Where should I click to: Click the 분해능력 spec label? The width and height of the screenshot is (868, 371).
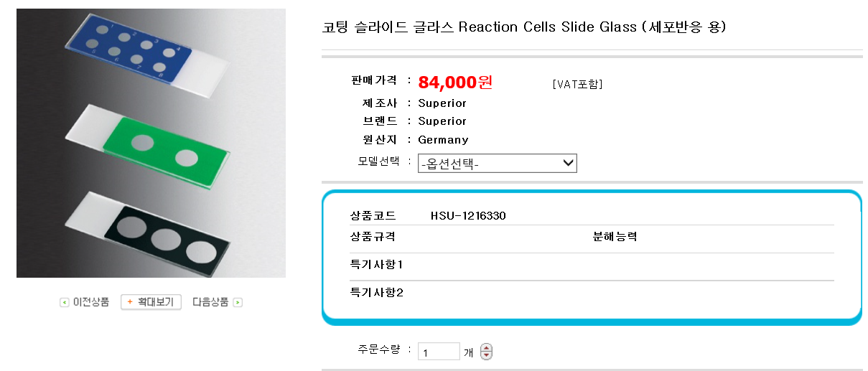tap(615, 237)
